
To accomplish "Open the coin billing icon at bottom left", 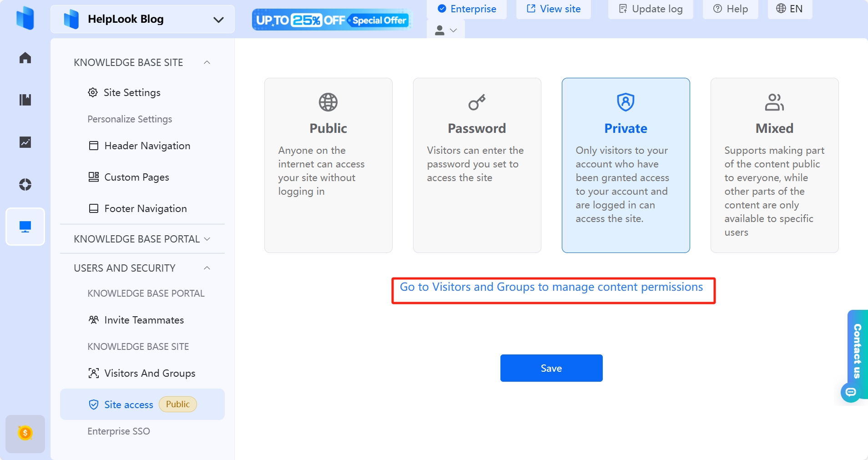I will point(25,434).
